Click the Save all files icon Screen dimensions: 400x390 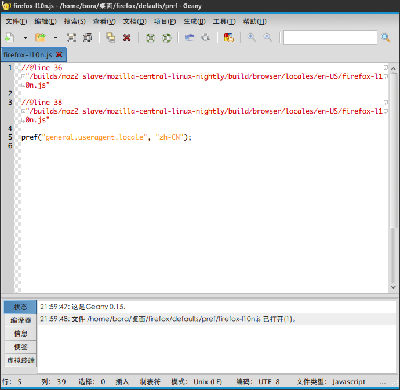point(87,37)
